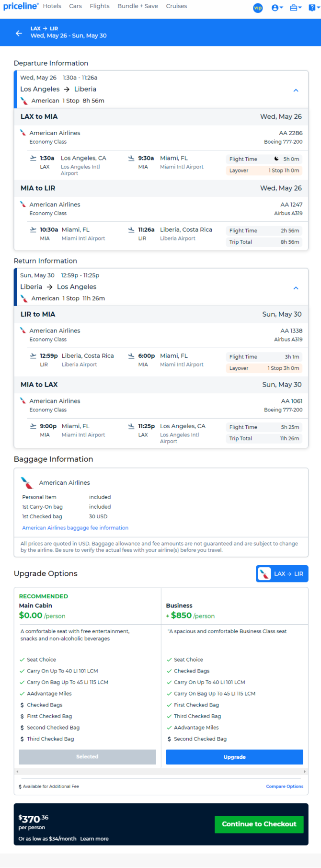The width and height of the screenshot is (321, 868).
Task: Click the priceline logo
Action: point(21,6)
